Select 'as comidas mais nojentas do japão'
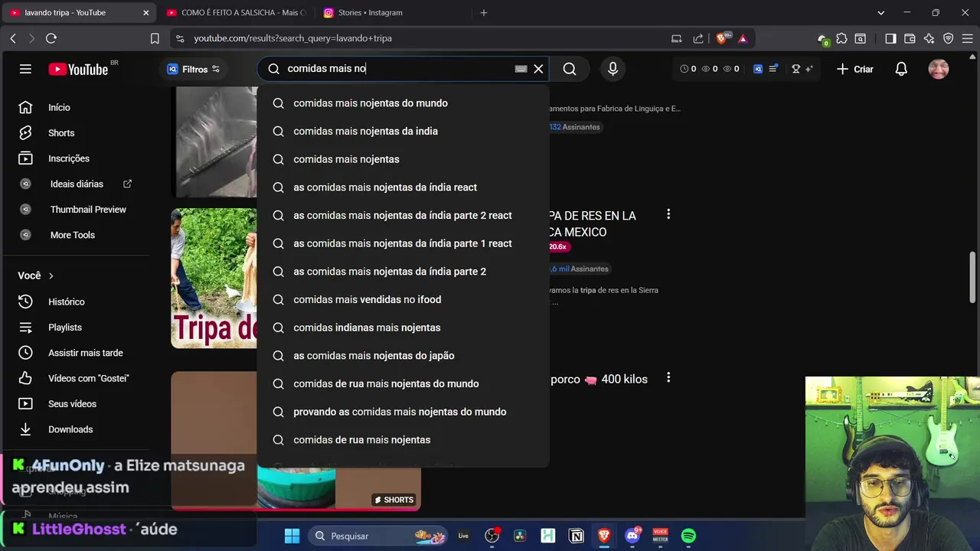The image size is (980, 551). point(403,356)
